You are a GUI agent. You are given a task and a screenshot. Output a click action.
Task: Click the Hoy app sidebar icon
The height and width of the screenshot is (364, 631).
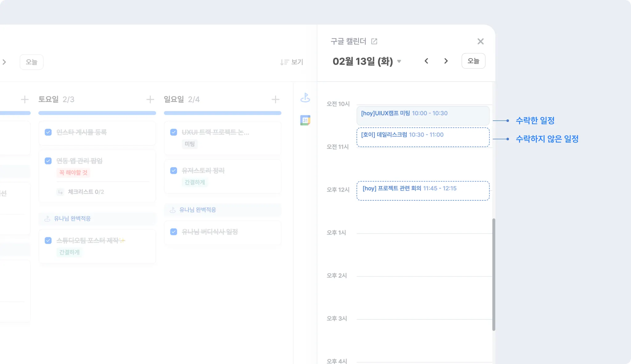pyautogui.click(x=305, y=98)
